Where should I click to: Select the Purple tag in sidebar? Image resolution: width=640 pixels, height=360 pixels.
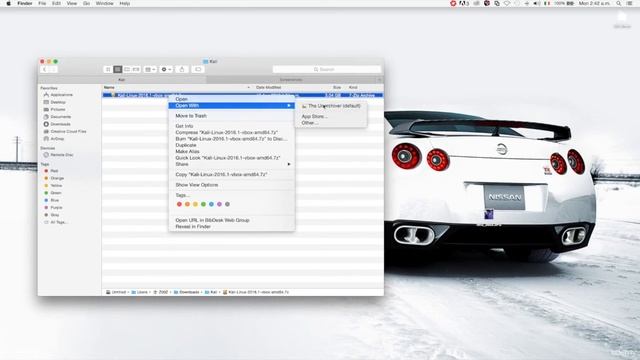[x=56, y=208]
